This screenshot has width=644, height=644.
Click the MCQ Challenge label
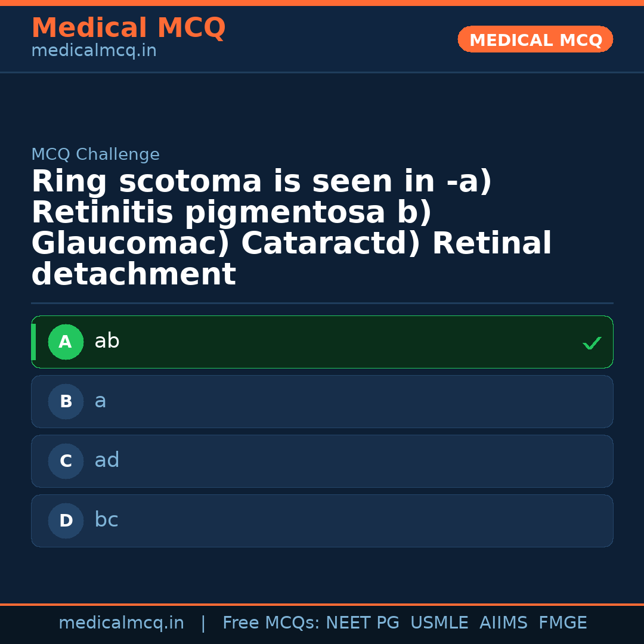click(x=95, y=154)
